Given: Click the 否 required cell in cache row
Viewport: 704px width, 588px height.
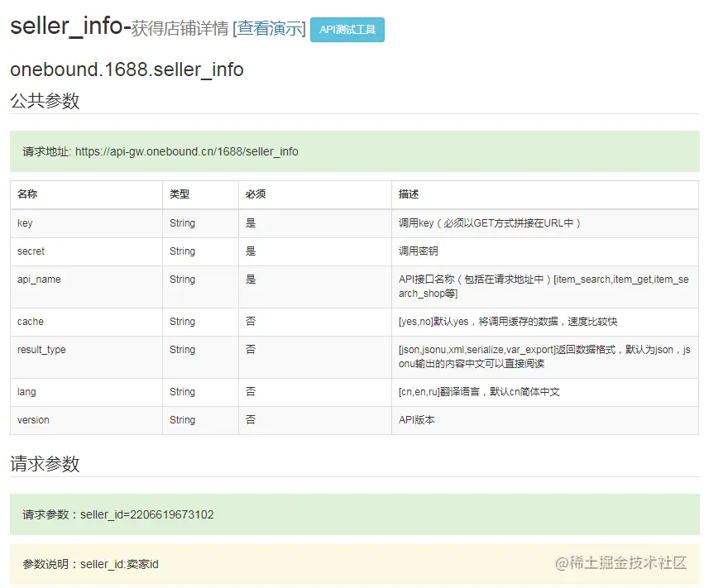Looking at the screenshot, I should click(x=314, y=322).
